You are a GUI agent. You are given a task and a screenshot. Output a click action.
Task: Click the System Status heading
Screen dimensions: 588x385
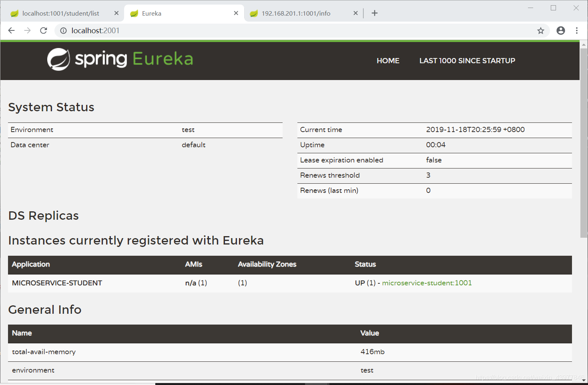[x=51, y=107]
